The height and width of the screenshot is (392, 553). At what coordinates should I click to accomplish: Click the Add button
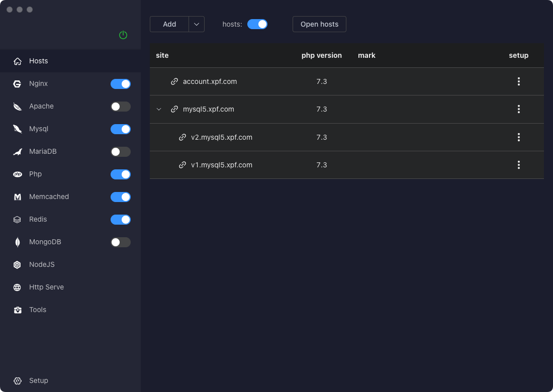click(x=169, y=24)
